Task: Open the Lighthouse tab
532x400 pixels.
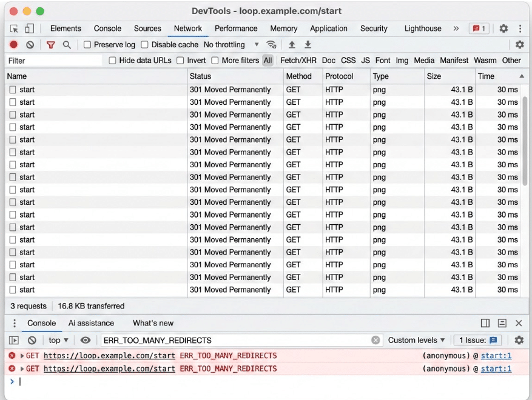Action: pos(423,28)
